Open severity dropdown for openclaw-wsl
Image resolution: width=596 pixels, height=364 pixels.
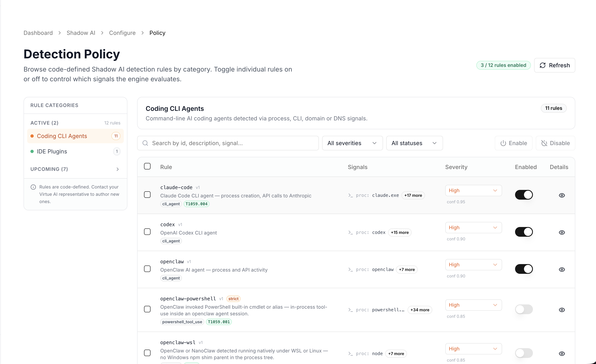click(473, 349)
